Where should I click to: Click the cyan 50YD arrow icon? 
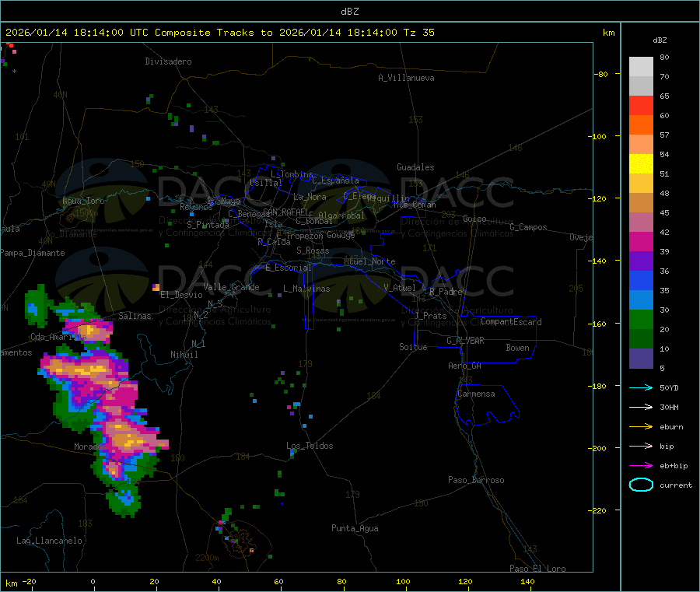641,387
